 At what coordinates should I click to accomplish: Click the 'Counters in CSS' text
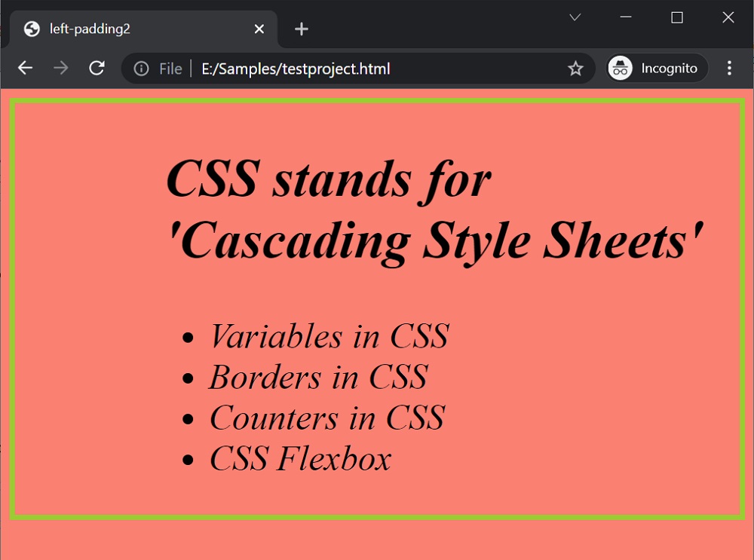[x=327, y=418]
